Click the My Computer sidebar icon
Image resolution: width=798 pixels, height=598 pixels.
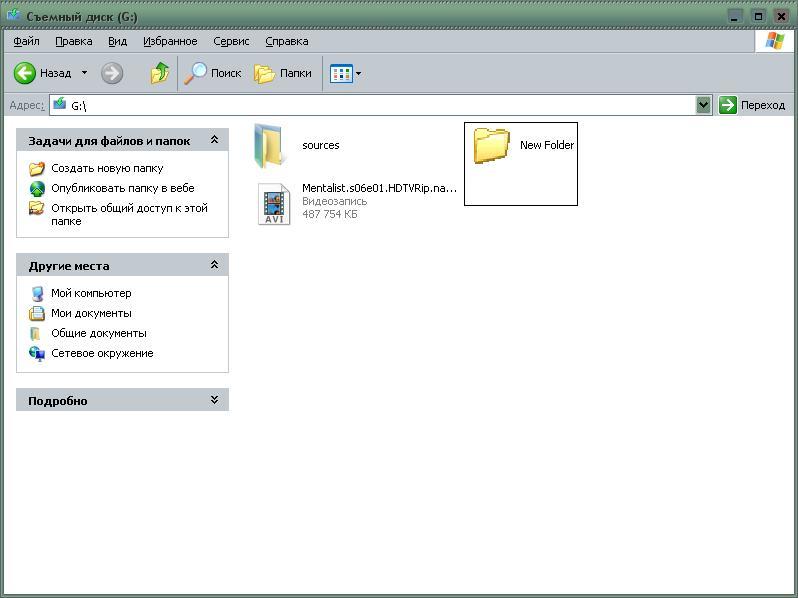[37, 294]
